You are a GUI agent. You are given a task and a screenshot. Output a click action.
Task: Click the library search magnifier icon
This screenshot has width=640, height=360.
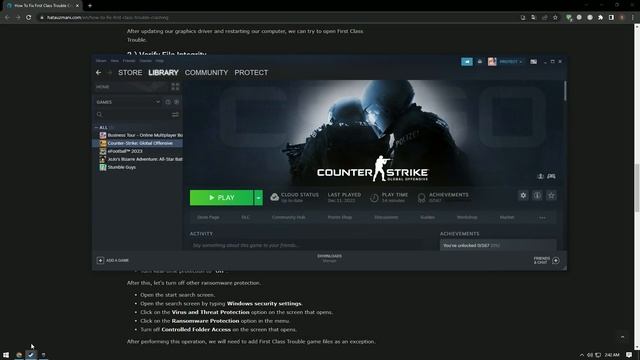(x=100, y=115)
